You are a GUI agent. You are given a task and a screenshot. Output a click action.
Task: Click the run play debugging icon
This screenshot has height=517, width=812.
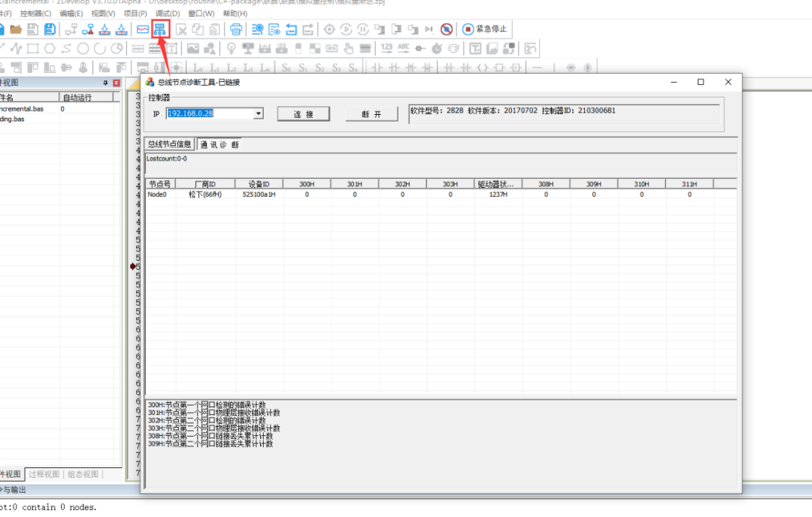347,29
